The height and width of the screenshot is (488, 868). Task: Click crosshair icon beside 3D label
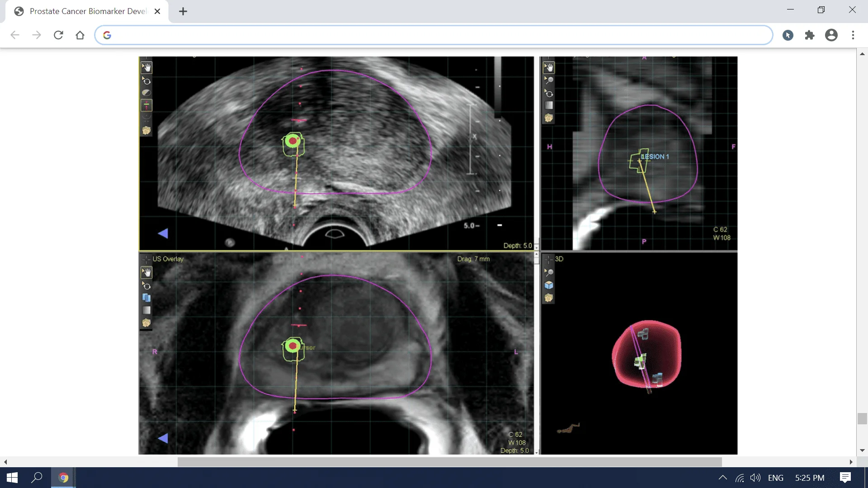click(548, 259)
